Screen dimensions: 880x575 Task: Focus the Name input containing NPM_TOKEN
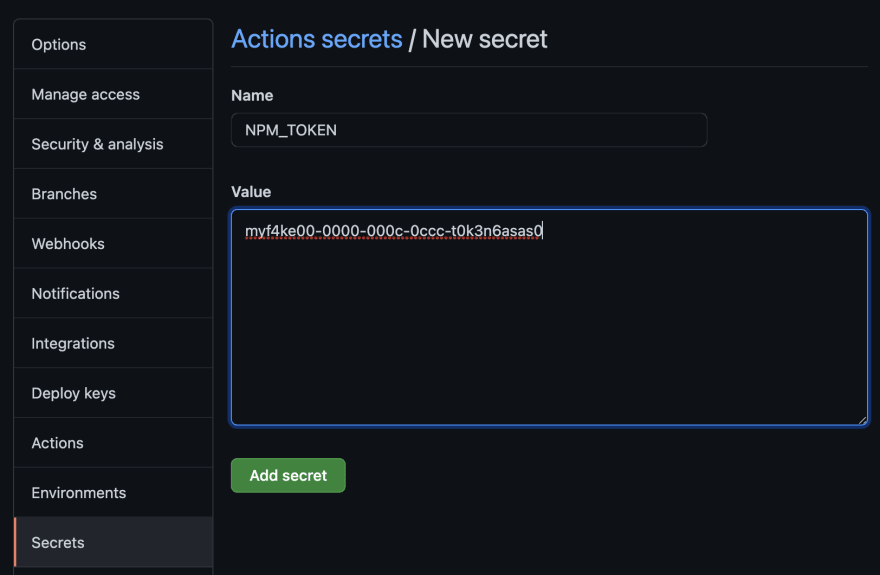(x=469, y=130)
